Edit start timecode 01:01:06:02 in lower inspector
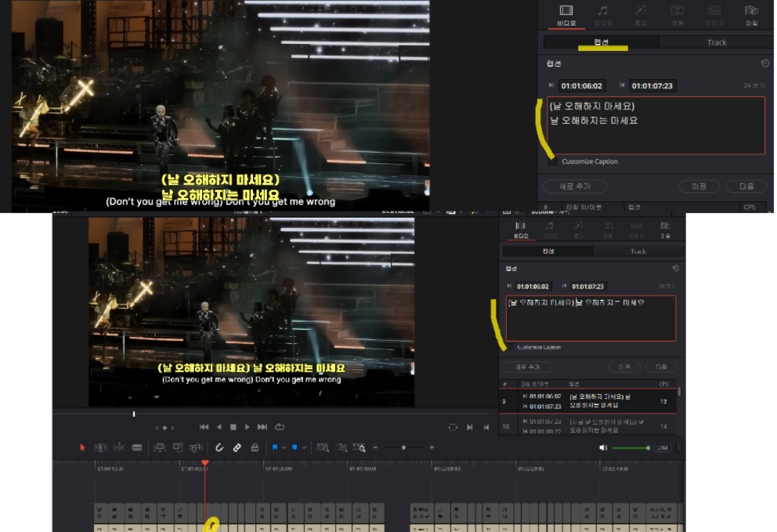Screen dimensions: 777x532 [533, 287]
